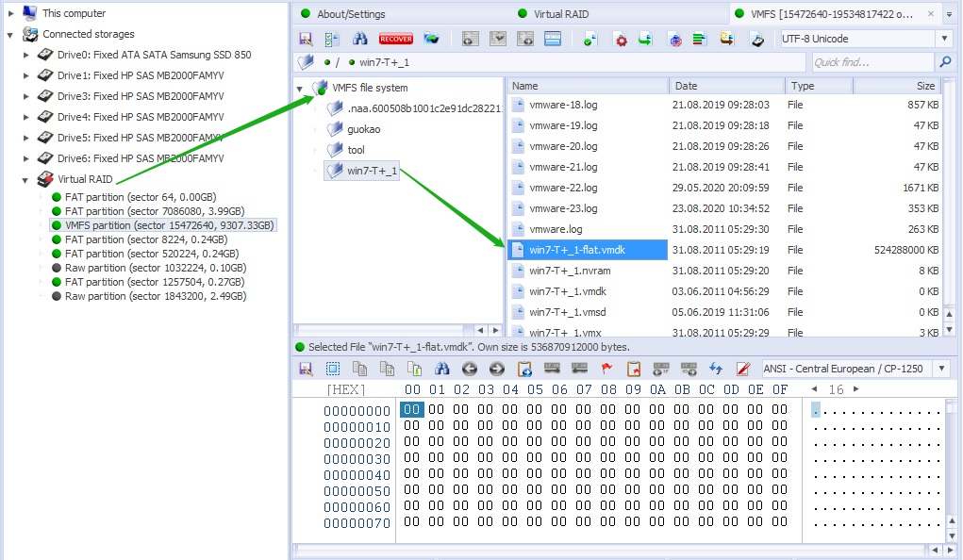Select the vmware-22.log file
Image resolution: width=963 pixels, height=560 pixels.
coord(563,188)
